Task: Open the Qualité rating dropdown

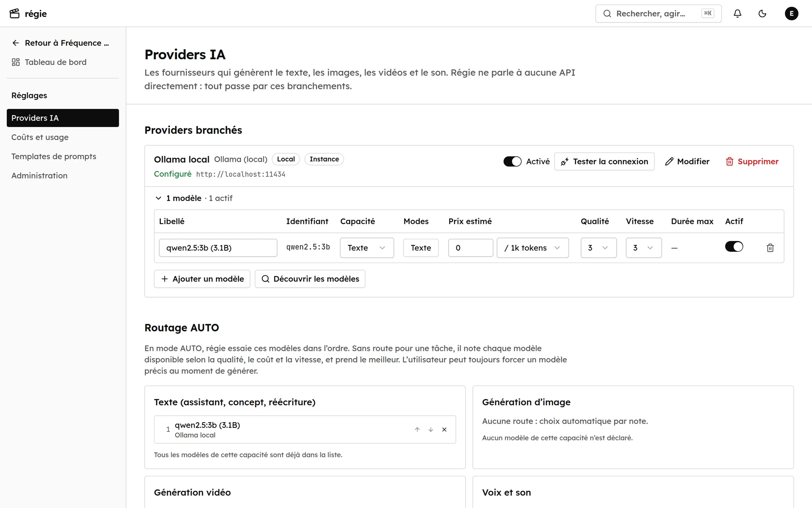Action: (598, 248)
